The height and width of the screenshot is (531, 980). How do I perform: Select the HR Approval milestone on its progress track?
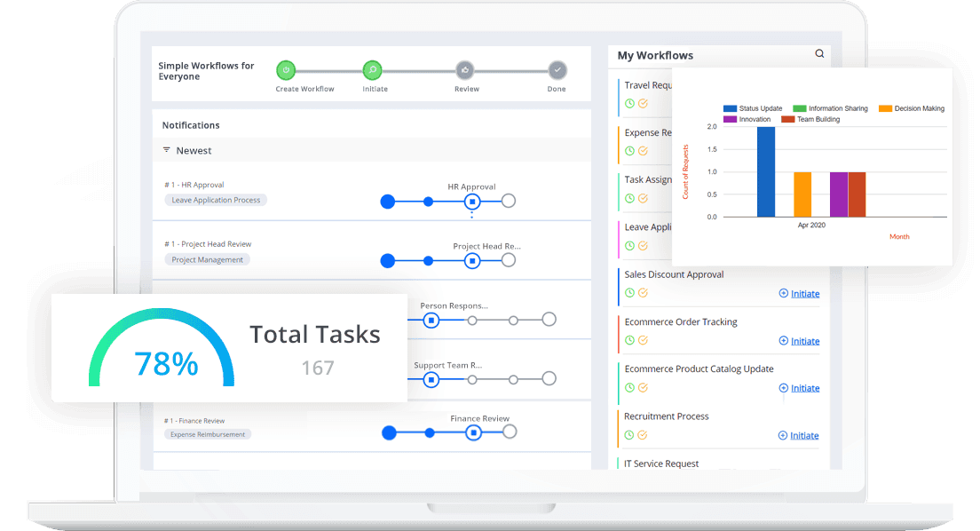[x=471, y=201]
